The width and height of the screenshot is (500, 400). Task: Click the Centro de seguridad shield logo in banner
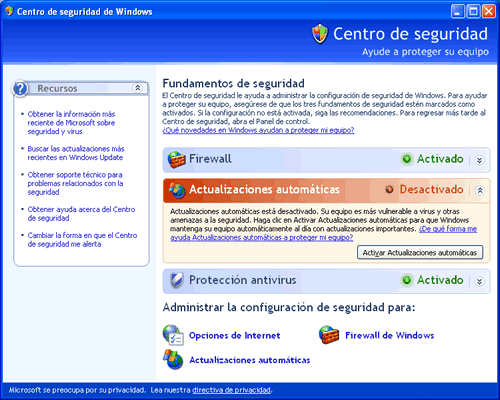click(320, 34)
